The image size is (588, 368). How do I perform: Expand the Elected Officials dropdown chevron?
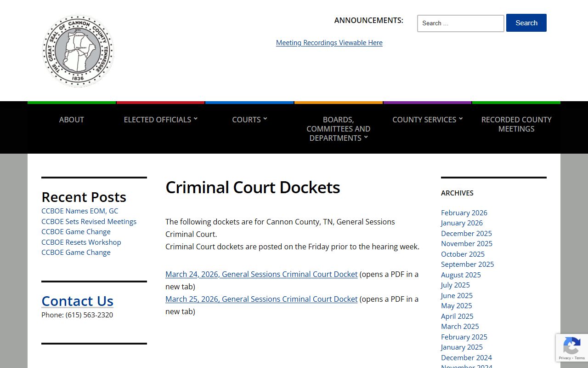click(x=196, y=119)
